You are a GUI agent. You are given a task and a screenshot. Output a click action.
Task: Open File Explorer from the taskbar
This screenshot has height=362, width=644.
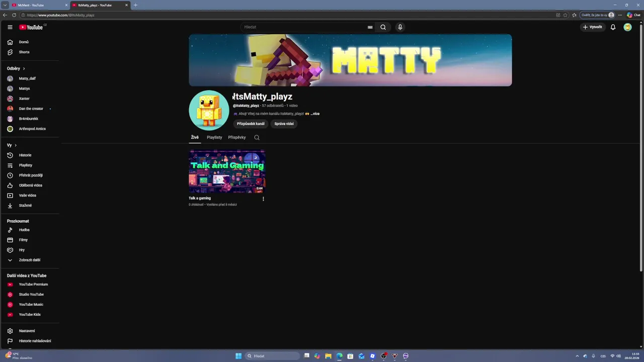[328, 356]
